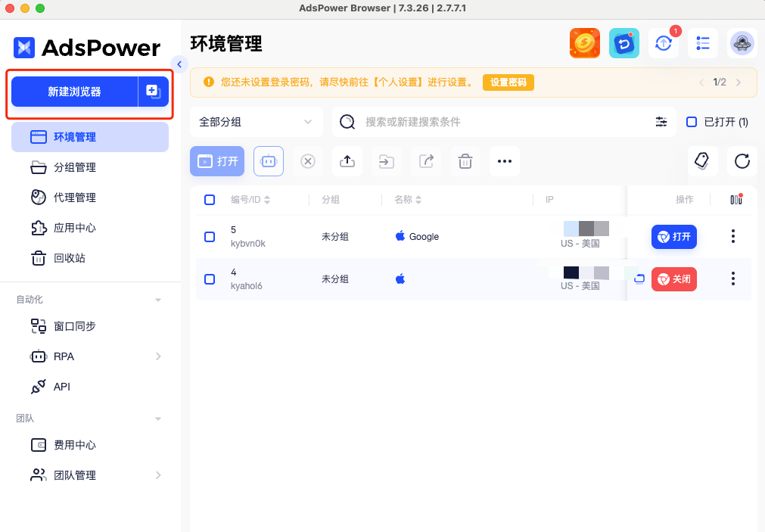Open the 全部分组 dropdown

click(257, 122)
